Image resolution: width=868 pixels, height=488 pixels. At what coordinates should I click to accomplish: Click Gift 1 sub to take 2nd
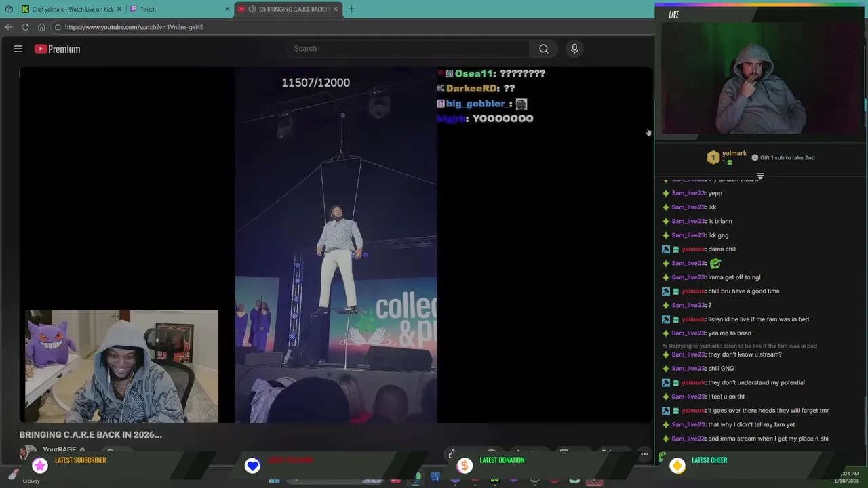tap(783, 157)
